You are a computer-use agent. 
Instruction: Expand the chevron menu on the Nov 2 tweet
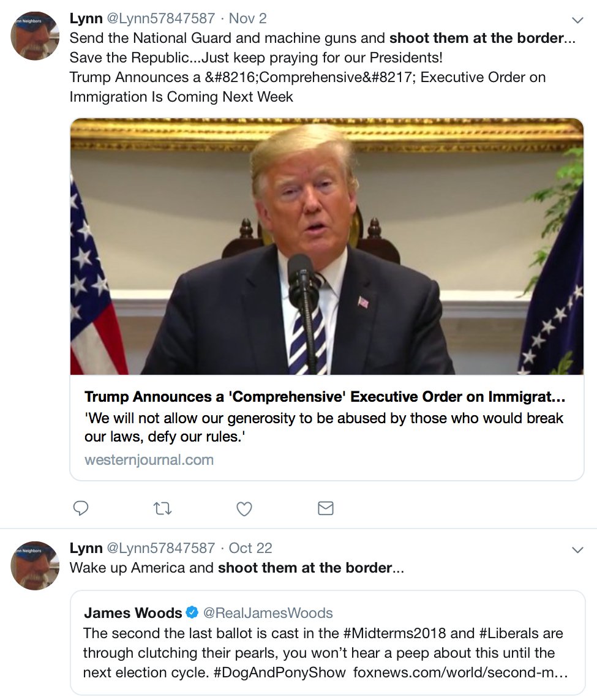coord(578,20)
